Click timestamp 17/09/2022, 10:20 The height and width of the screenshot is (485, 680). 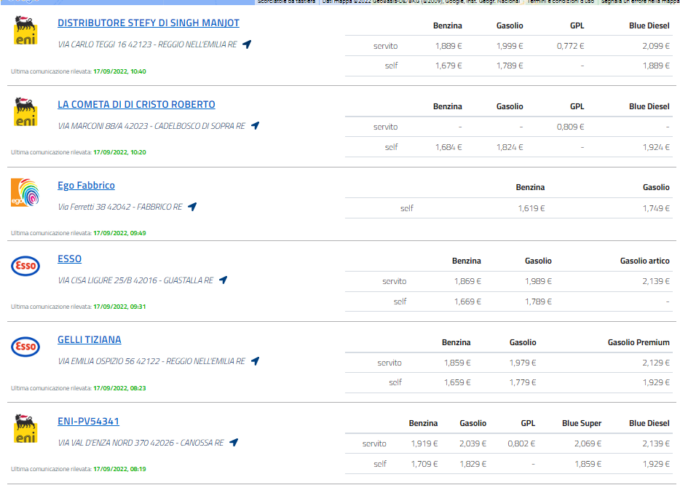click(120, 152)
